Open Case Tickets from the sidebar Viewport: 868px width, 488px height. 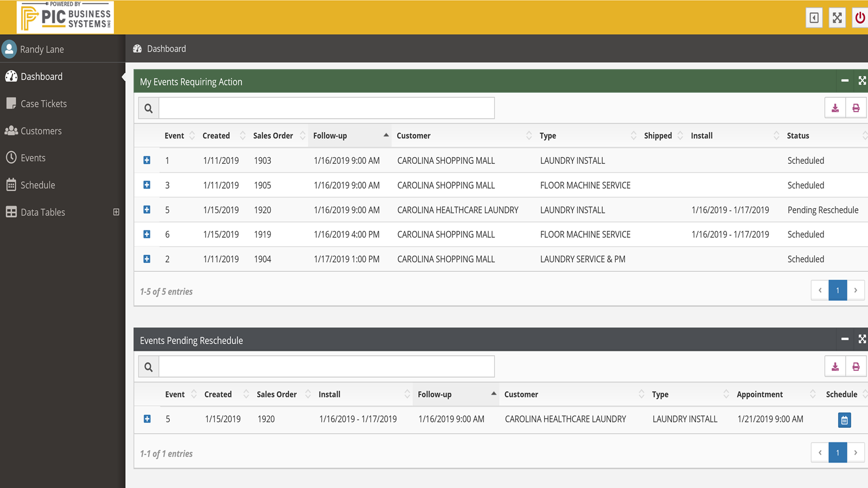point(43,104)
